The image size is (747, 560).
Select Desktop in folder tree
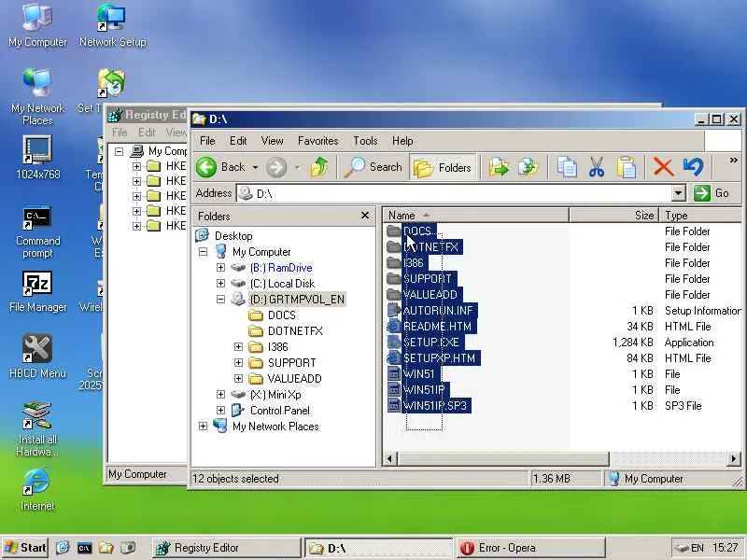point(233,236)
